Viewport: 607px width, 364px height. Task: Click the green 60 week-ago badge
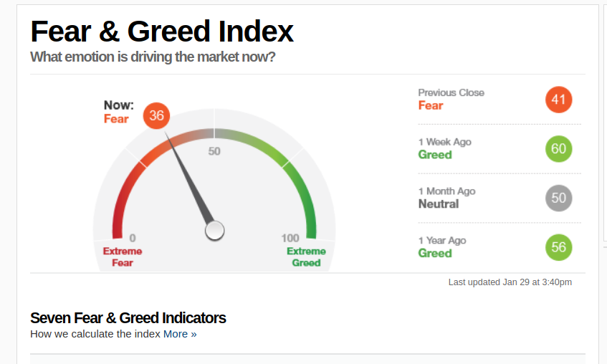pos(558,149)
